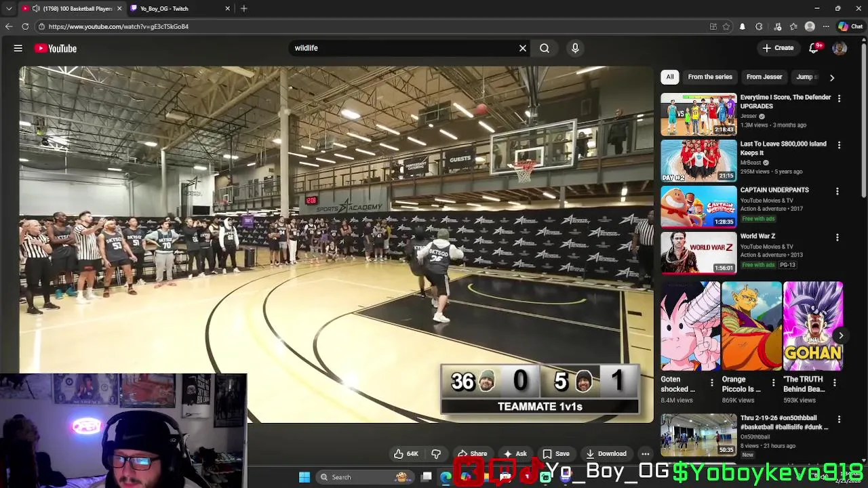
Task: Open Task View on the taskbar
Action: pyautogui.click(x=427, y=477)
